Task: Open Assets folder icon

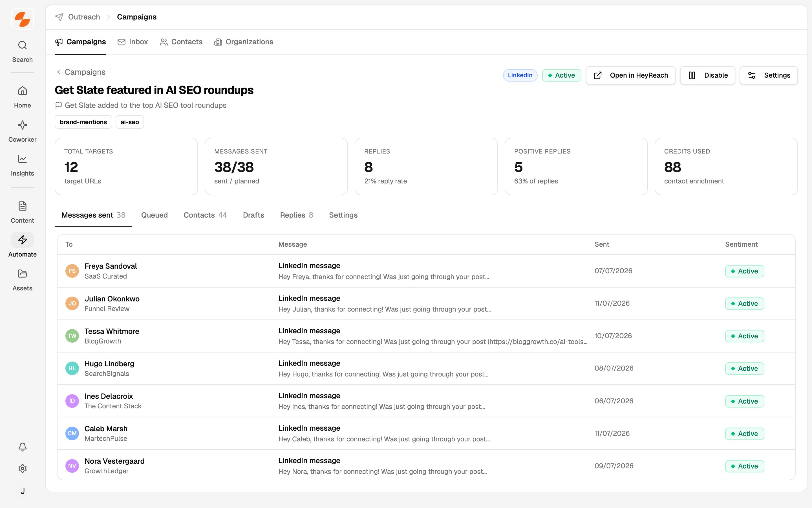Action: pyautogui.click(x=23, y=274)
